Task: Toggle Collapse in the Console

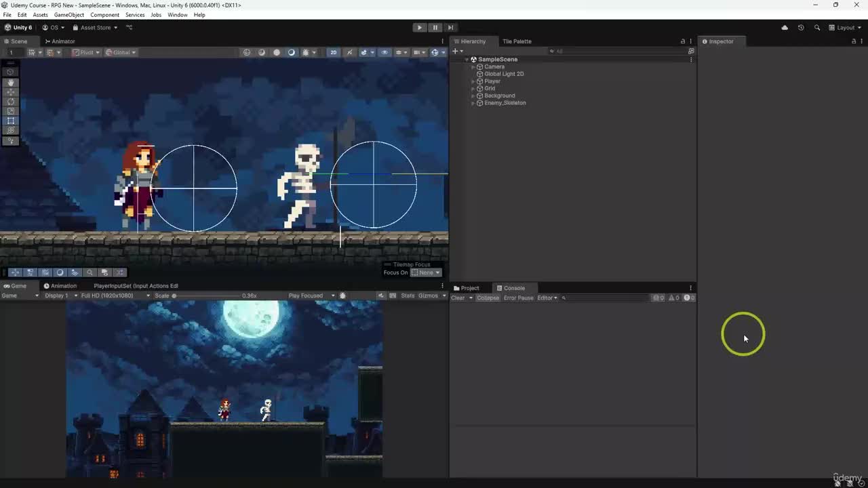Action: pos(488,298)
